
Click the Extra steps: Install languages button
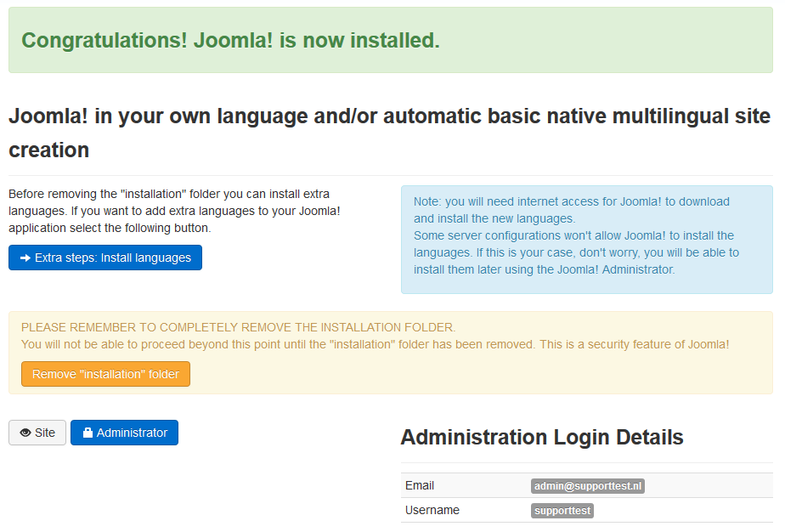point(105,258)
